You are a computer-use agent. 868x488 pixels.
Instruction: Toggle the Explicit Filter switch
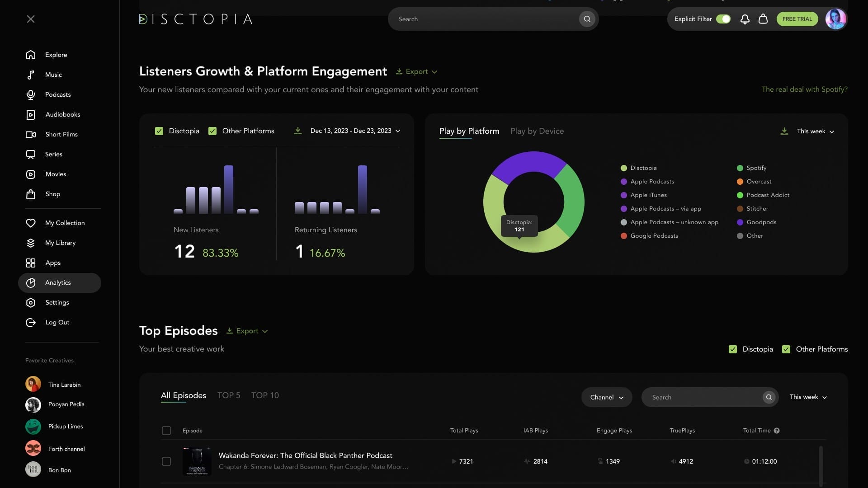point(723,19)
